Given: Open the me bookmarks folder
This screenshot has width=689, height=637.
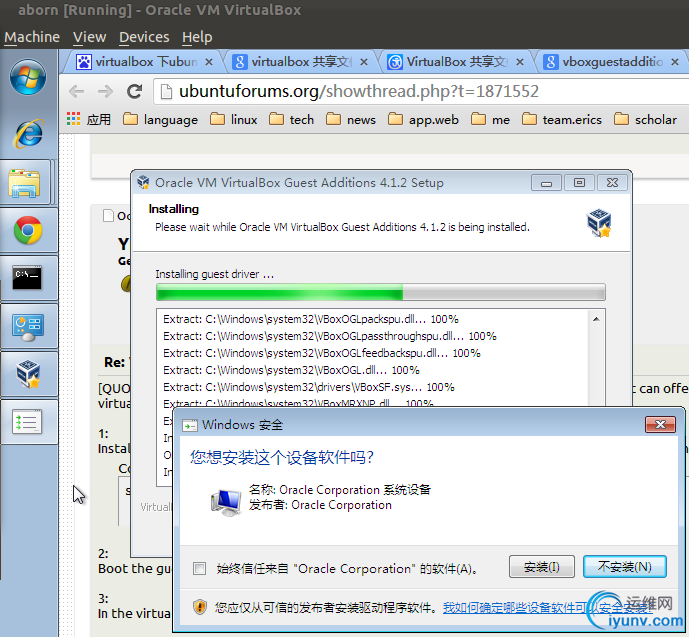Looking at the screenshot, I should (490, 119).
